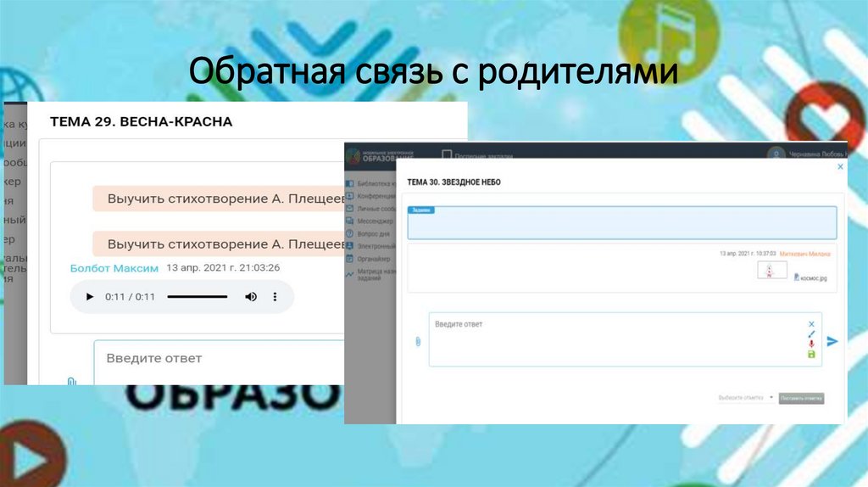Click Органайзер menu label

(x=374, y=259)
